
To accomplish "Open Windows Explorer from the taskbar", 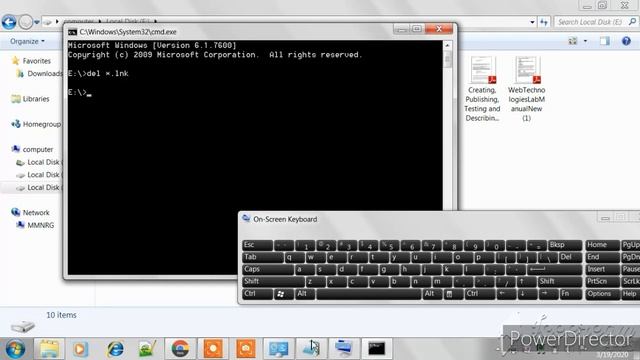I will [49, 349].
